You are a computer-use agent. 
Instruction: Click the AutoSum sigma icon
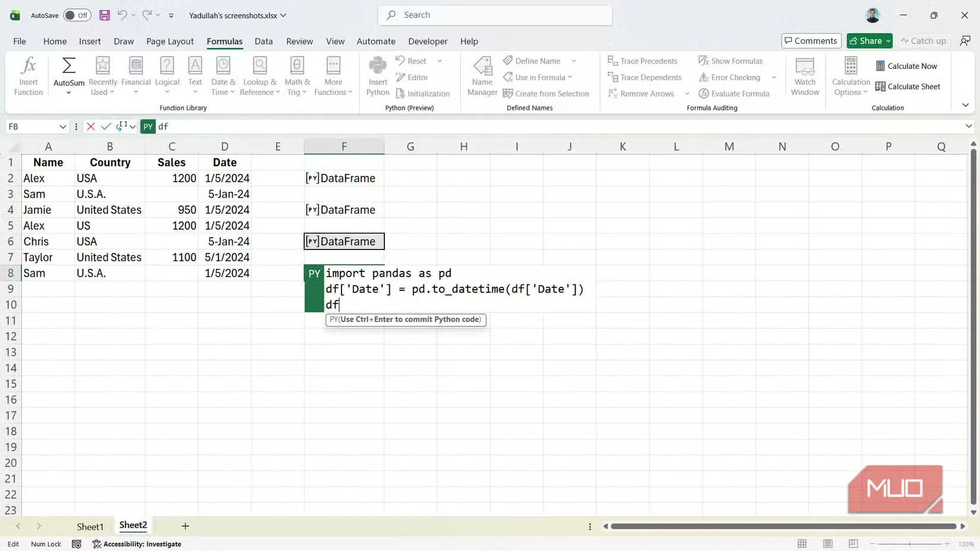coord(68,65)
